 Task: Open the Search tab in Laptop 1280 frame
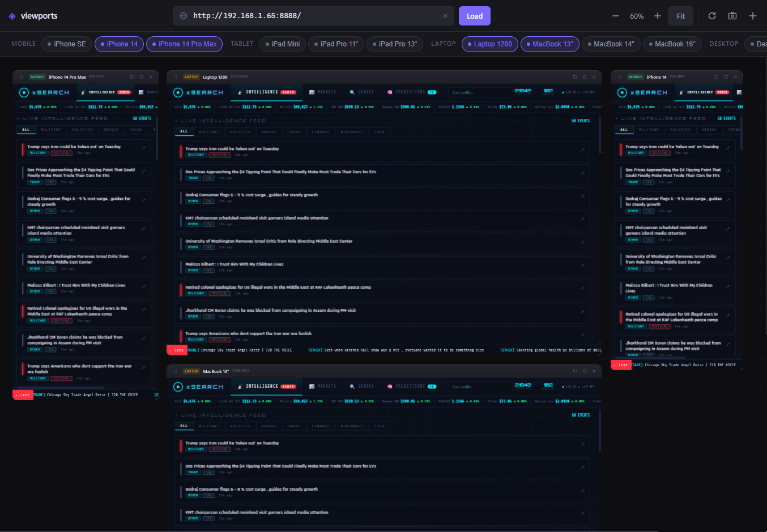(x=362, y=92)
